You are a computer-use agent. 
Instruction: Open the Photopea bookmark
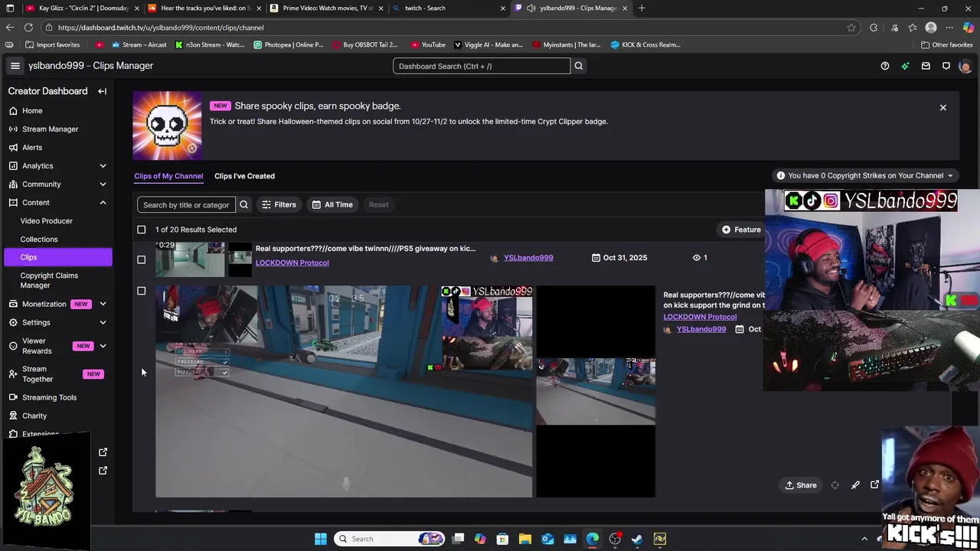(289, 44)
